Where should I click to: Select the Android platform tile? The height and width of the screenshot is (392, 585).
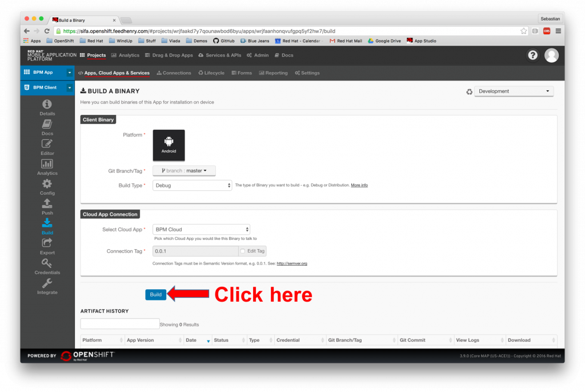pos(169,145)
